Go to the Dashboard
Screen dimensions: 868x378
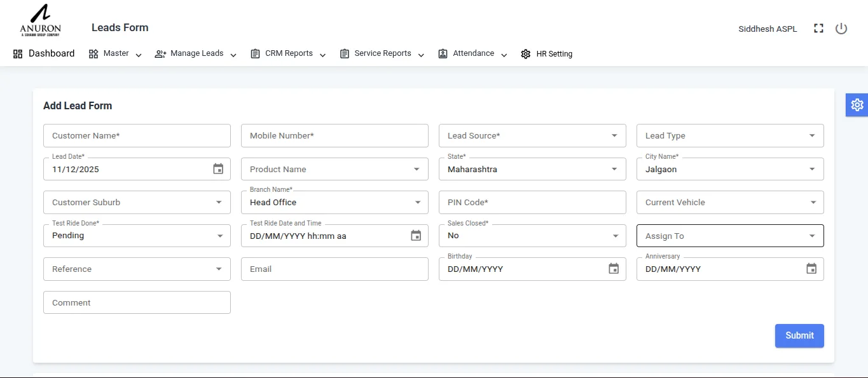(44, 54)
